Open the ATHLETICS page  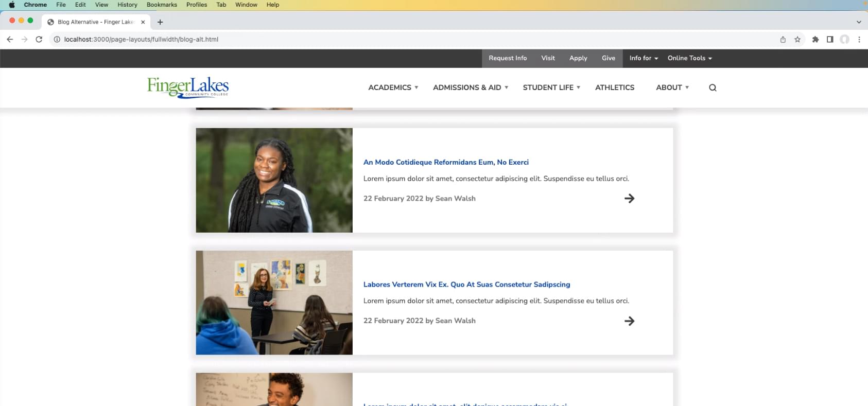pos(615,87)
